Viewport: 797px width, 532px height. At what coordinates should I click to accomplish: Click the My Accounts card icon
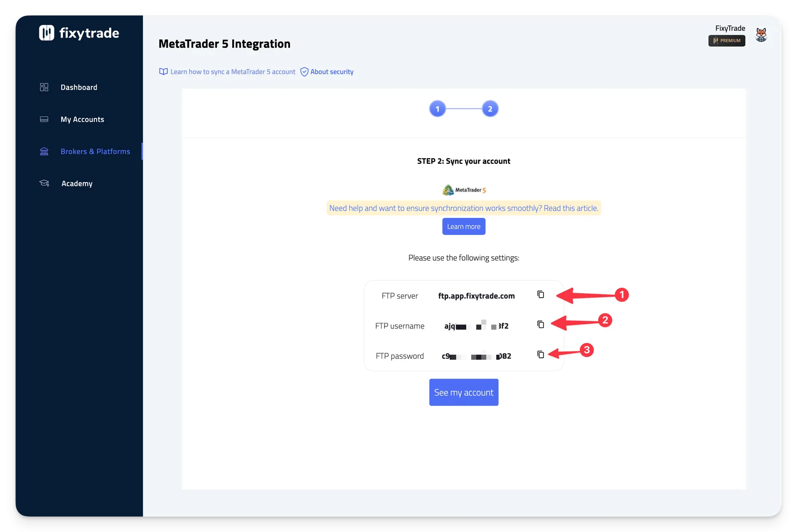44,119
